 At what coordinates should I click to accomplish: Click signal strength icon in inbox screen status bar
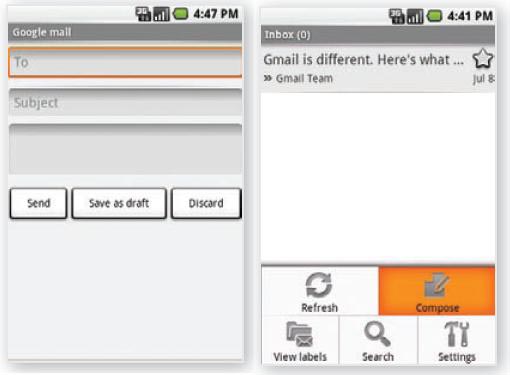[415, 16]
